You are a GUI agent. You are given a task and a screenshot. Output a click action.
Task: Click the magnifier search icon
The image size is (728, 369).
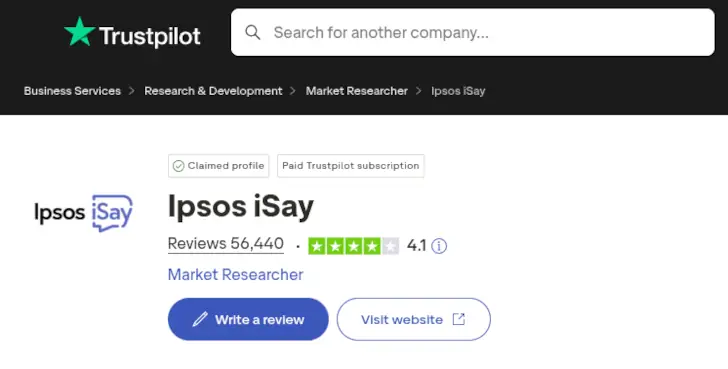(253, 32)
